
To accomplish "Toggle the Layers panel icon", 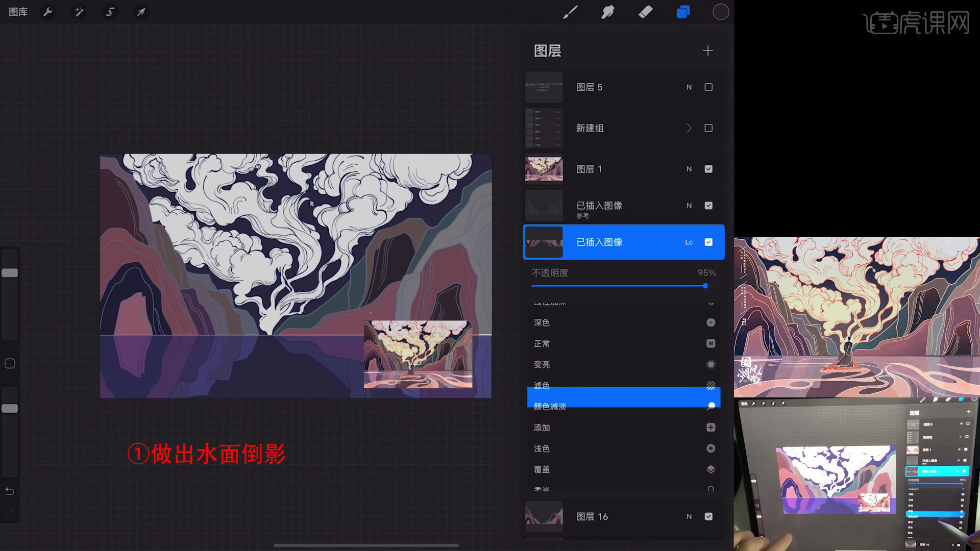I will pyautogui.click(x=683, y=12).
